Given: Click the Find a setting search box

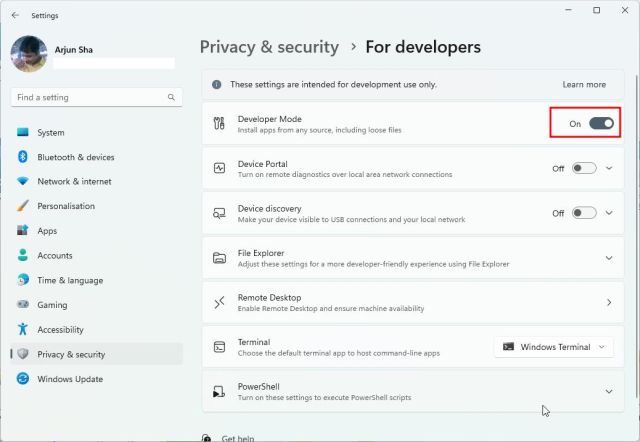Looking at the screenshot, I should [88, 98].
